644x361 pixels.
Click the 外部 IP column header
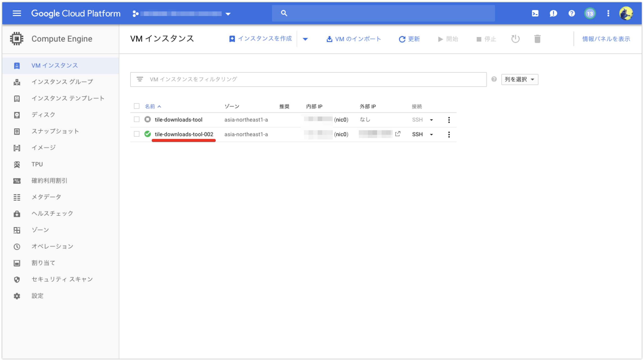pos(367,106)
